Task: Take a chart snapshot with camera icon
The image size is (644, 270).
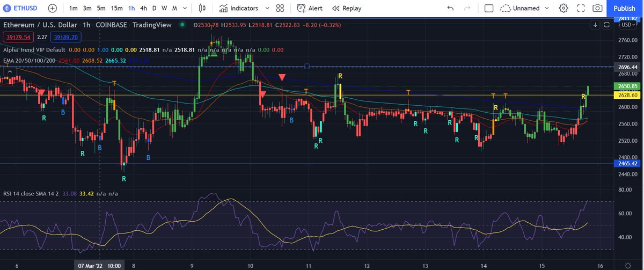Action: click(598, 8)
